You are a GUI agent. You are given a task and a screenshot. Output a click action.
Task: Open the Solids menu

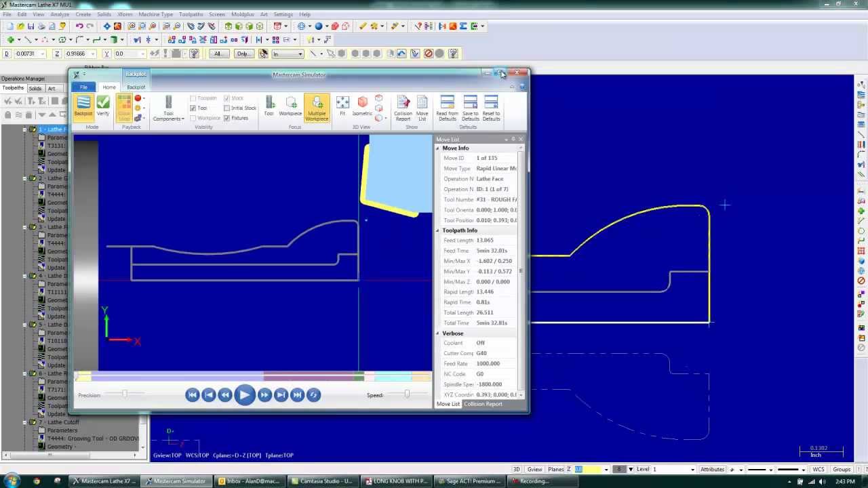click(x=104, y=14)
